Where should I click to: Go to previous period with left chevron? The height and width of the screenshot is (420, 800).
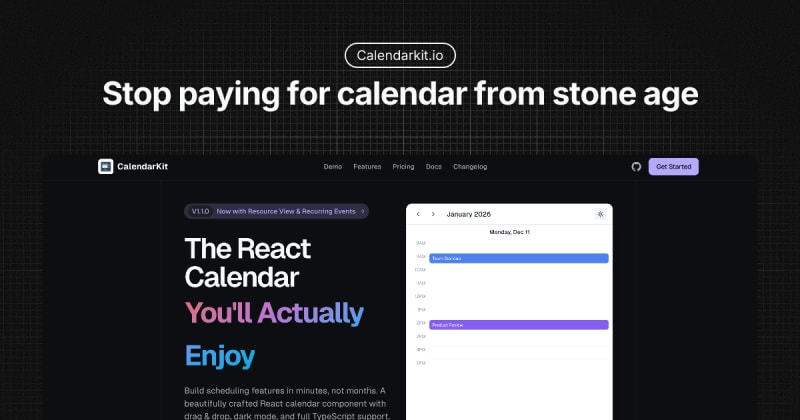click(418, 214)
